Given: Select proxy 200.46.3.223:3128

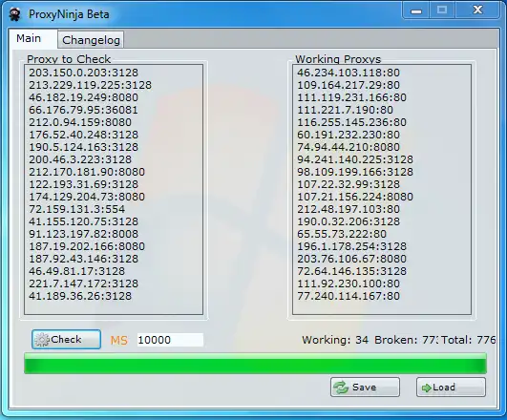Looking at the screenshot, I should coord(80,159).
